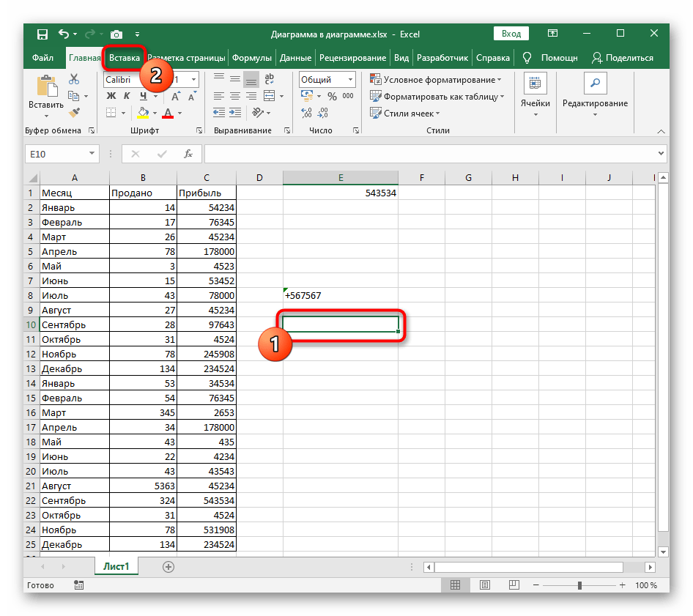Open the Файл tab

pyautogui.click(x=43, y=58)
